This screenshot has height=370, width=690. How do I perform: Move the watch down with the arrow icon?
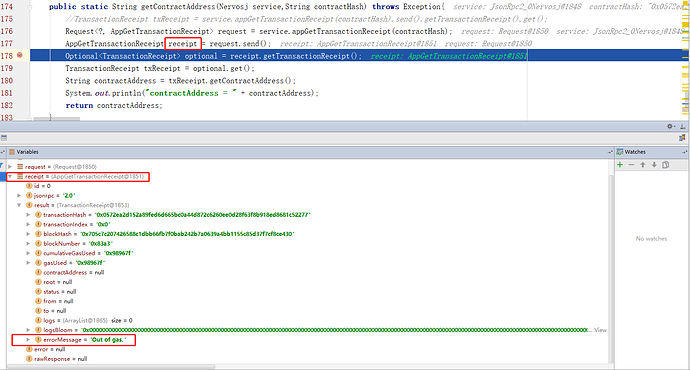(x=654, y=165)
